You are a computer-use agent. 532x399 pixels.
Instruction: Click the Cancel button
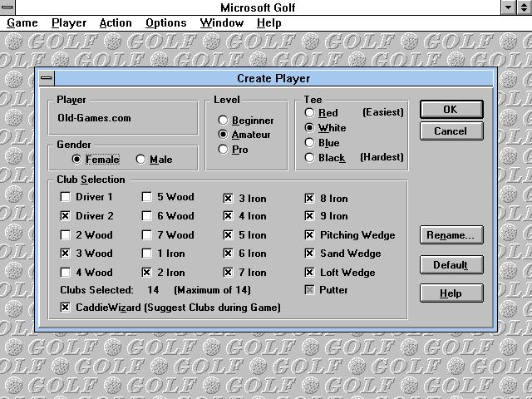tap(451, 131)
